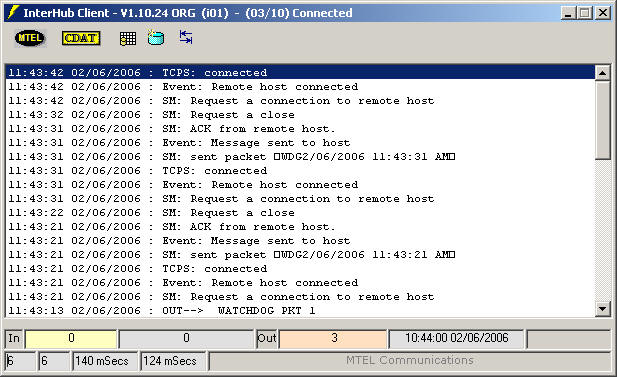Minimize the InterHub Client window
The image size is (617, 377).
coord(568,13)
